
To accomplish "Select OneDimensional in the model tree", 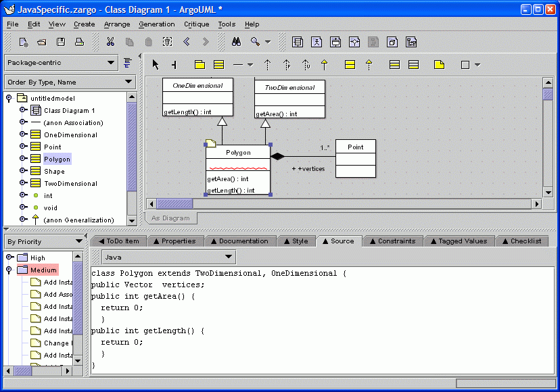I will pyautogui.click(x=71, y=135).
